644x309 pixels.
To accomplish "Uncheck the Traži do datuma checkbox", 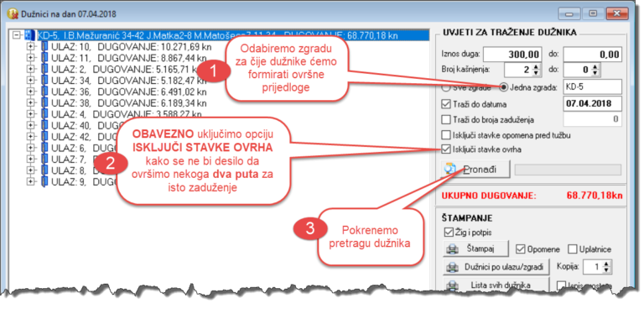I will 445,104.
